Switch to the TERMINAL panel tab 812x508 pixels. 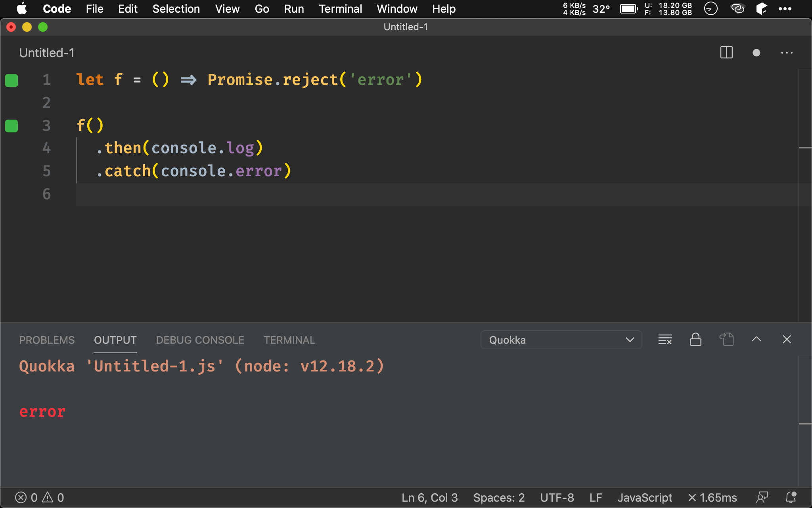(x=289, y=340)
